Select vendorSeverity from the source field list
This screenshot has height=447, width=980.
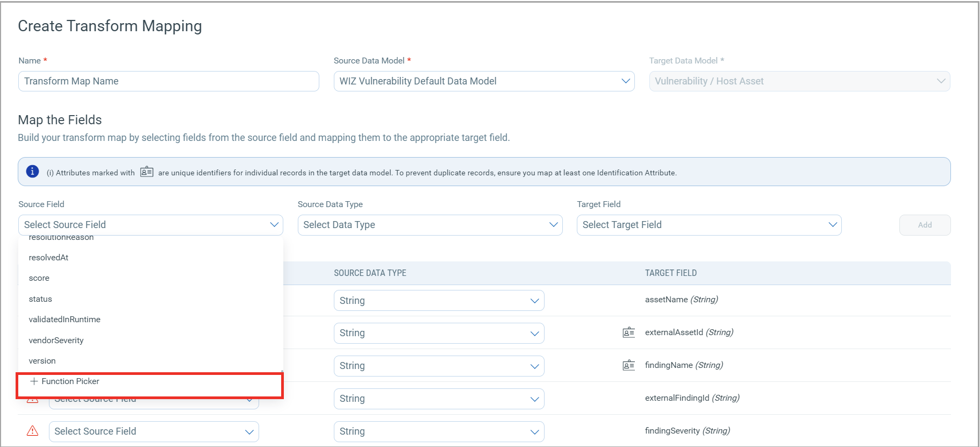56,340
